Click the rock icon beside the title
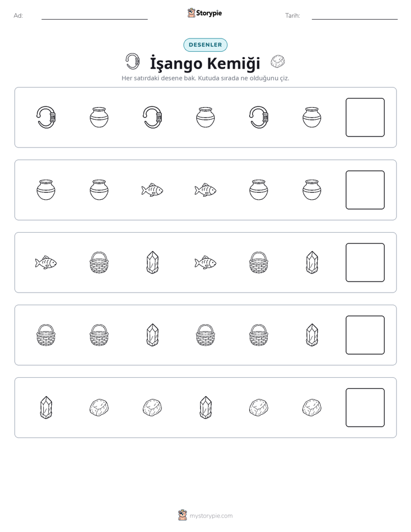 pos(277,62)
